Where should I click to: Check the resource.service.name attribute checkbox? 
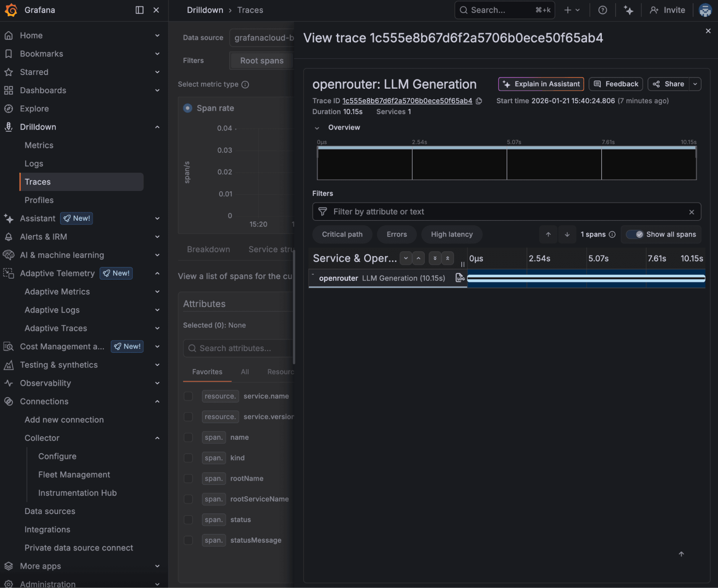[188, 396]
